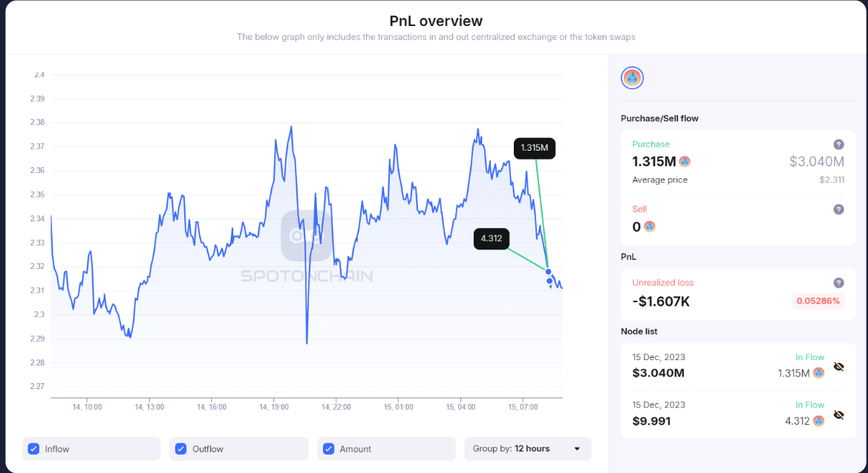The width and height of the screenshot is (868, 473).
Task: Click the token icon beside Sell amount 0
Action: [x=650, y=227]
